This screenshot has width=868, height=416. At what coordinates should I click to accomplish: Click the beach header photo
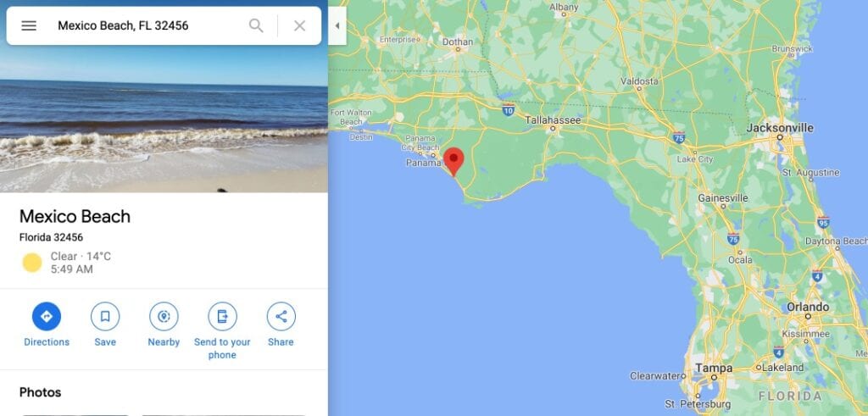click(164, 119)
